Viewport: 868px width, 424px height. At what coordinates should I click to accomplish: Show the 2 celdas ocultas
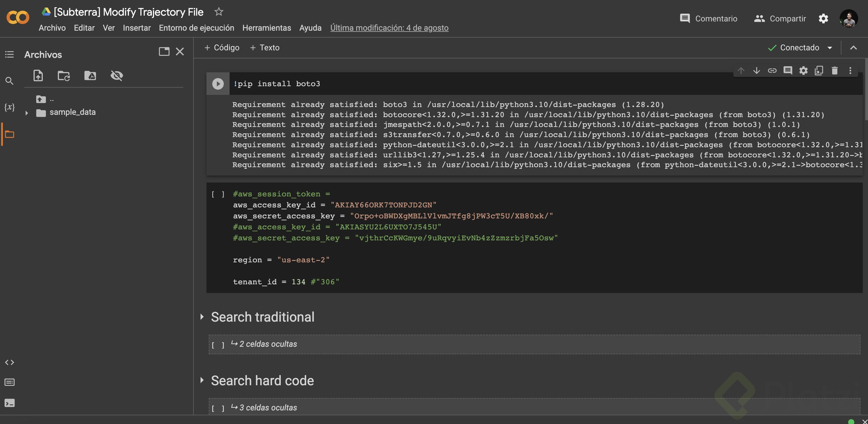(267, 344)
